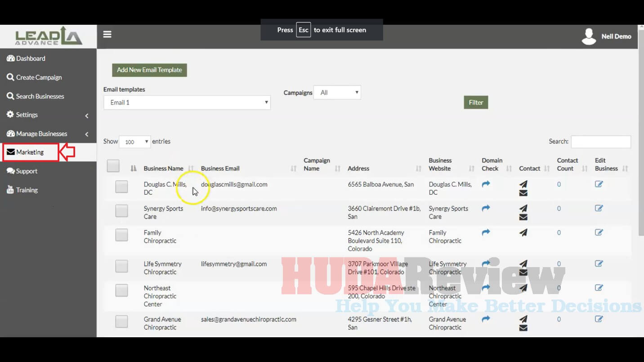Click the paper plane contact icon for Synergy Sports Care
The image size is (644, 362).
click(523, 208)
